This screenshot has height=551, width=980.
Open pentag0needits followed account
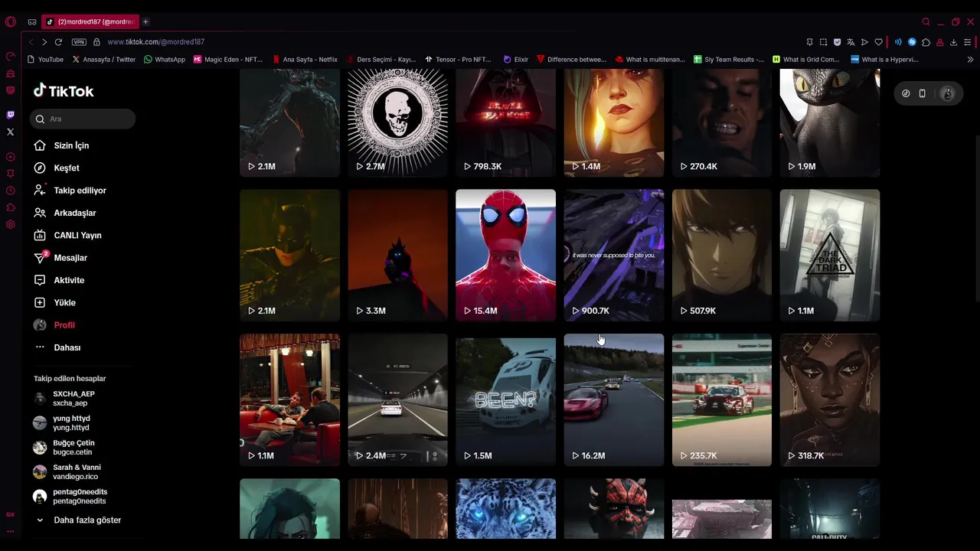click(x=70, y=497)
